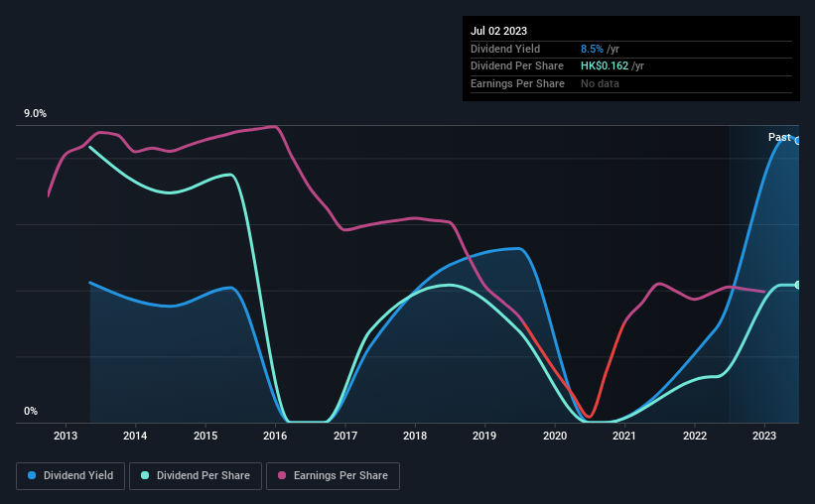Image resolution: width=815 pixels, height=504 pixels.
Task: Click the 8.5% dividend yield value
Action: [x=592, y=49]
